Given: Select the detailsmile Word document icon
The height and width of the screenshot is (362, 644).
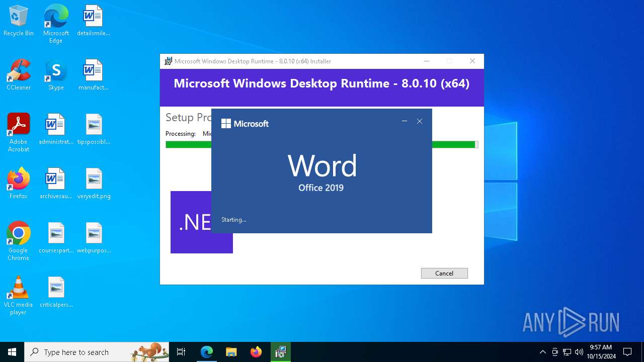Looking at the screenshot, I should point(93,21).
